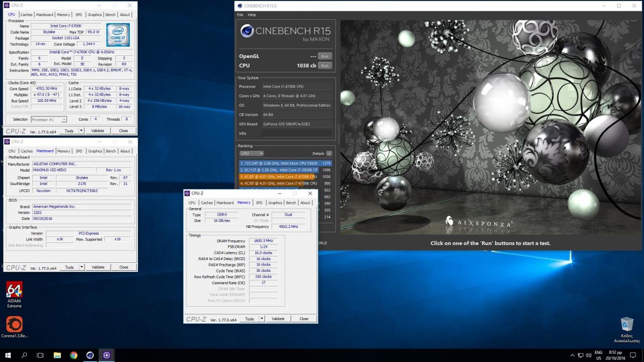644x362 pixels.
Task: Run the Cinebench OpenGL test
Action: pyautogui.click(x=325, y=56)
